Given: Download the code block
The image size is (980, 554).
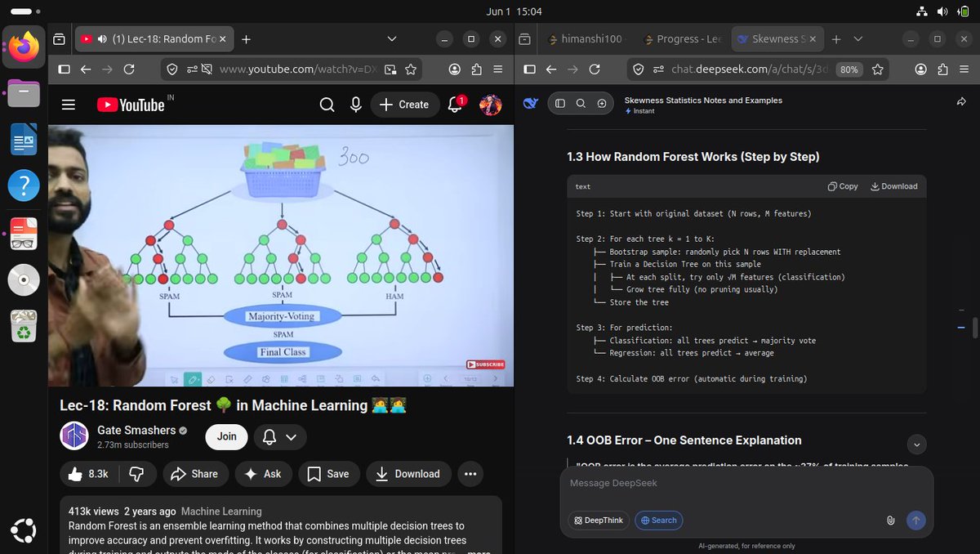Looking at the screenshot, I should coord(894,186).
